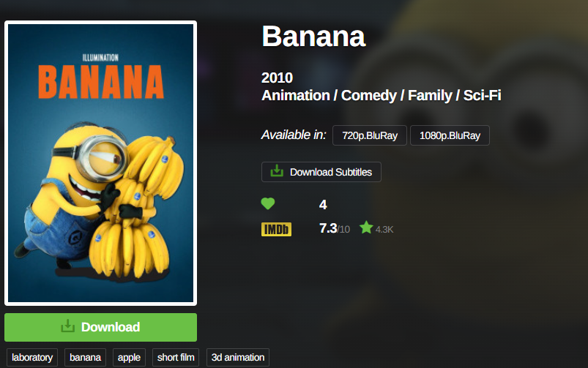Click the Download Subtitles button

[x=321, y=172]
